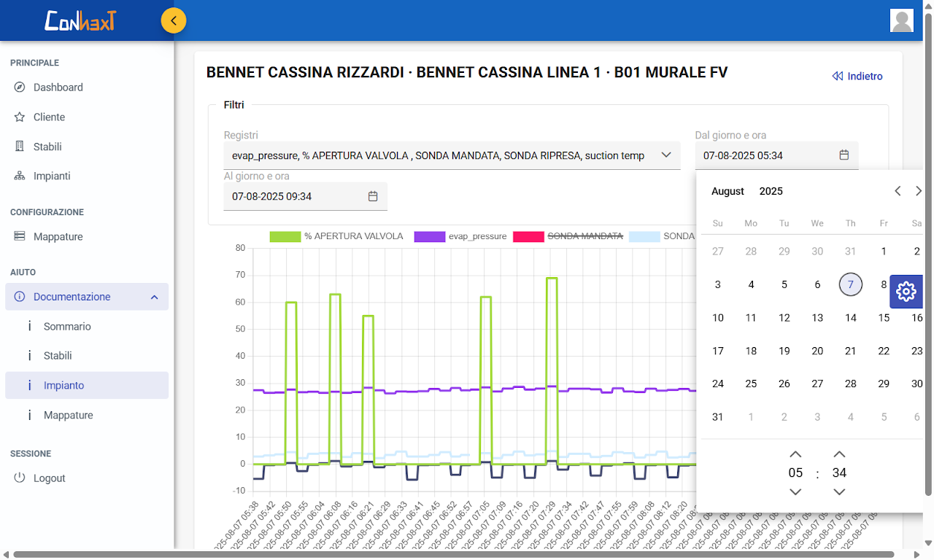This screenshot has width=934, height=560.
Task: Open the Registri dropdown list
Action: click(x=452, y=155)
